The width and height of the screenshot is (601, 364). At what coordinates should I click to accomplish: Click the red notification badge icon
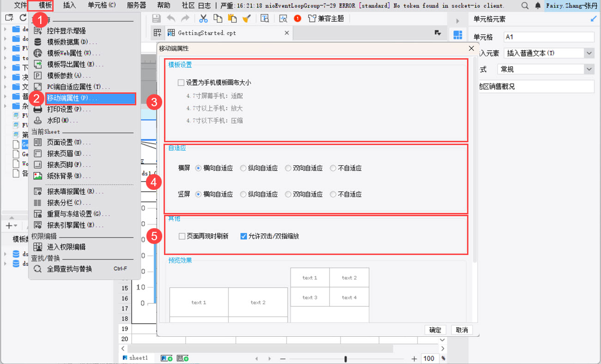click(297, 18)
